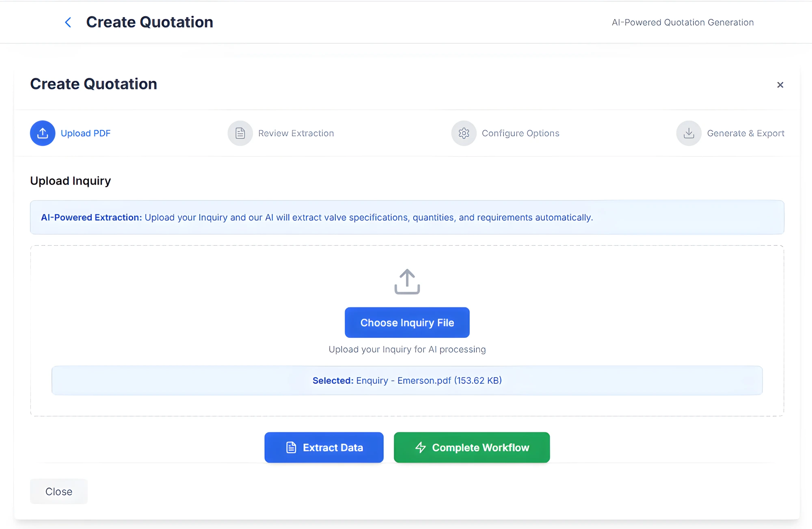The height and width of the screenshot is (529, 812).
Task: Go to the Review Extraction step label
Action: coord(296,133)
